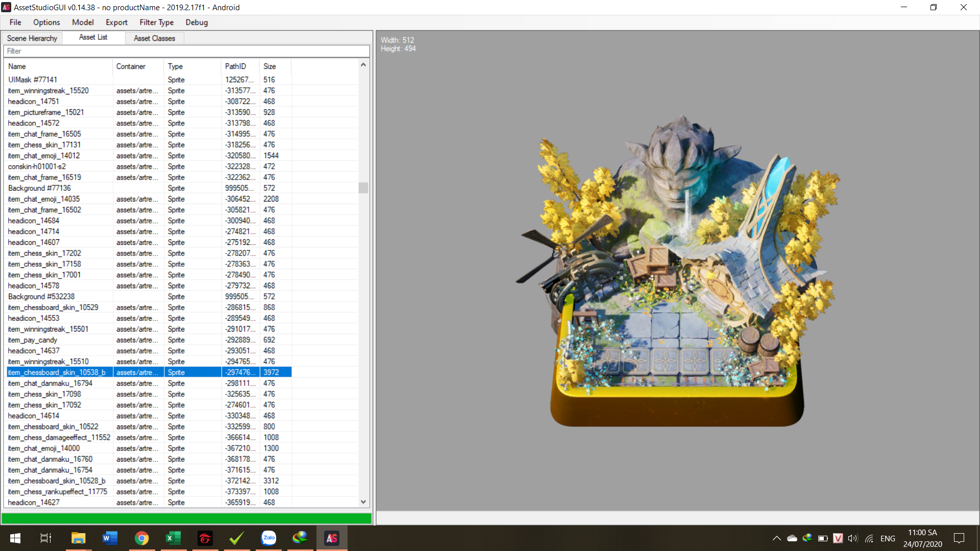Select item_chessboard_skin_10522 asset

pyautogui.click(x=149, y=427)
